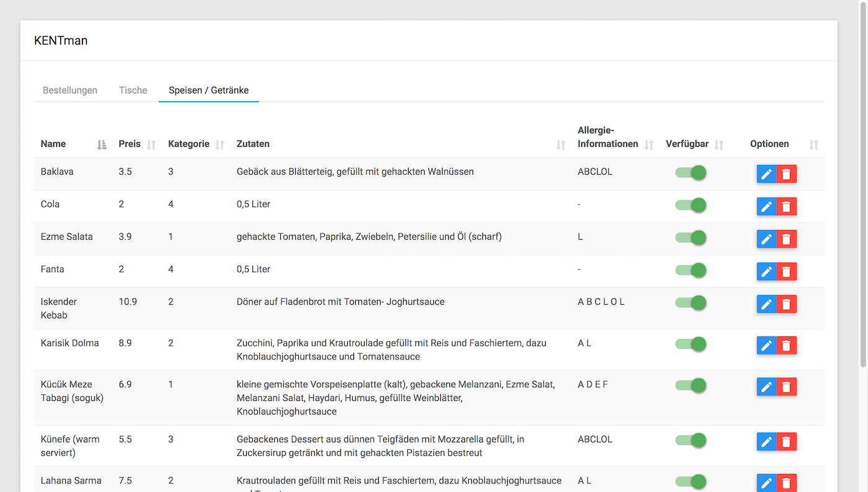This screenshot has height=492, width=868.
Task: Click Karisik Dolma price 8.9
Action: click(x=125, y=343)
